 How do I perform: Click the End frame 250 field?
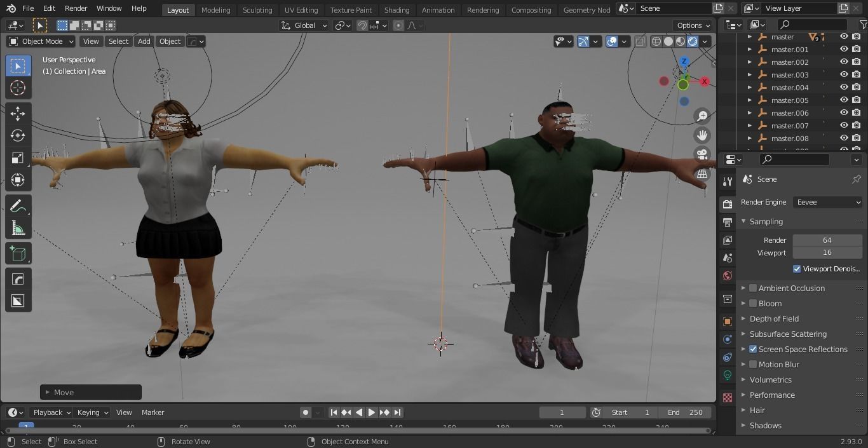[x=684, y=412]
